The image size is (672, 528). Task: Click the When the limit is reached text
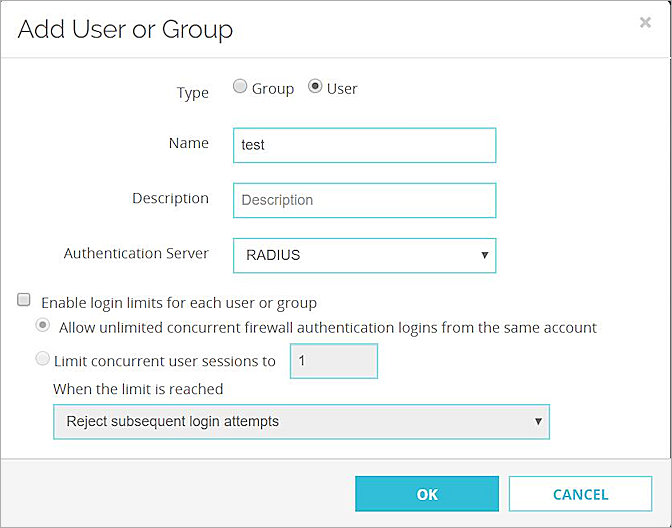(138, 388)
